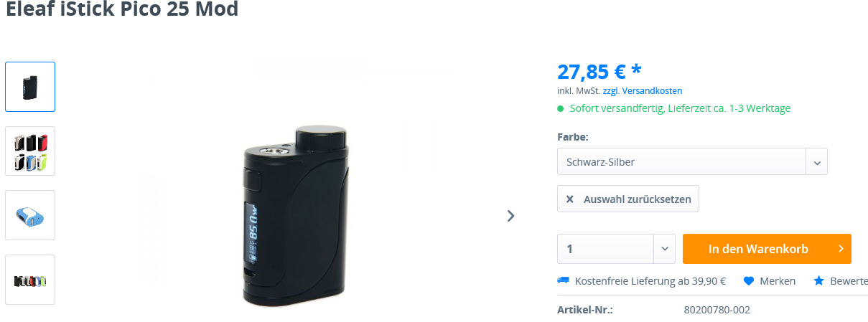Select the thumbnail showing six color variants
The height and width of the screenshot is (322, 868).
pos(30,151)
